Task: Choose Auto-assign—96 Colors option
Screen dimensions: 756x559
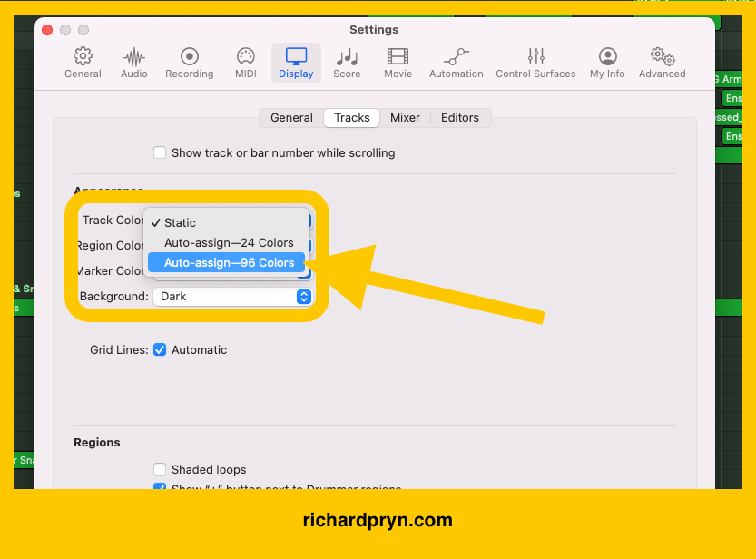Action: 227,262
